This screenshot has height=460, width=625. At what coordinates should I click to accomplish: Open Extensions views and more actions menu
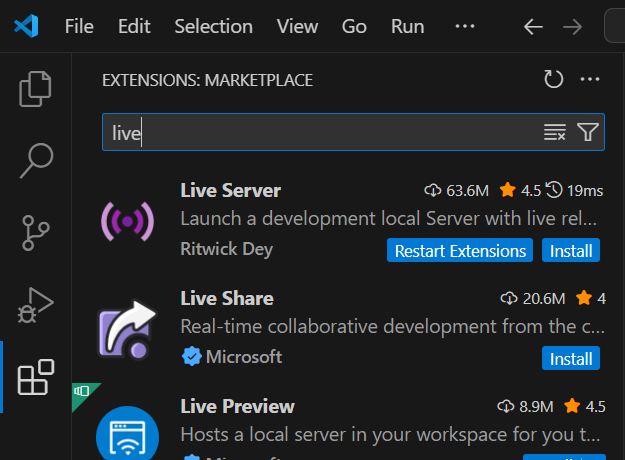click(x=590, y=79)
